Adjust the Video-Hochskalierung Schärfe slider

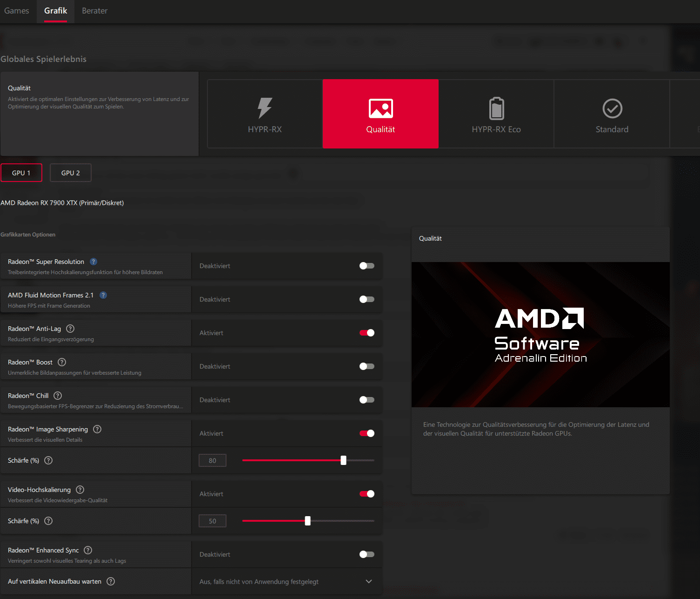point(308,521)
